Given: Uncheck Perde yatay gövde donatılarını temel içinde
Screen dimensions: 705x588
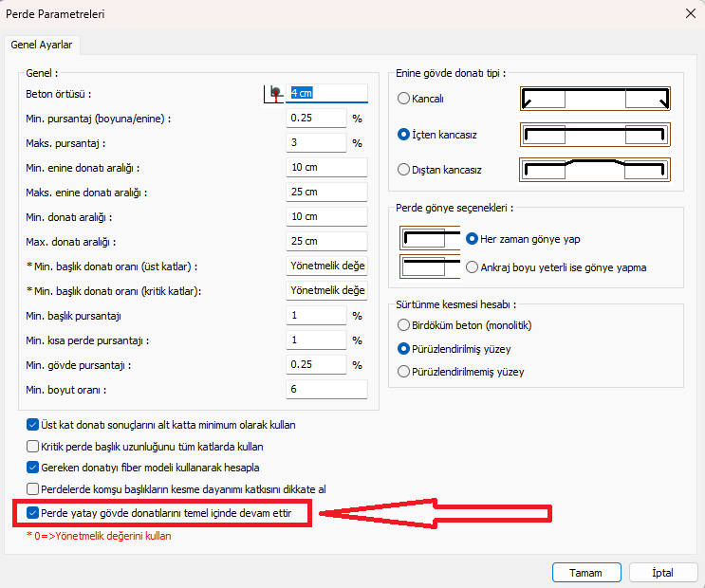Looking at the screenshot, I should point(33,513).
